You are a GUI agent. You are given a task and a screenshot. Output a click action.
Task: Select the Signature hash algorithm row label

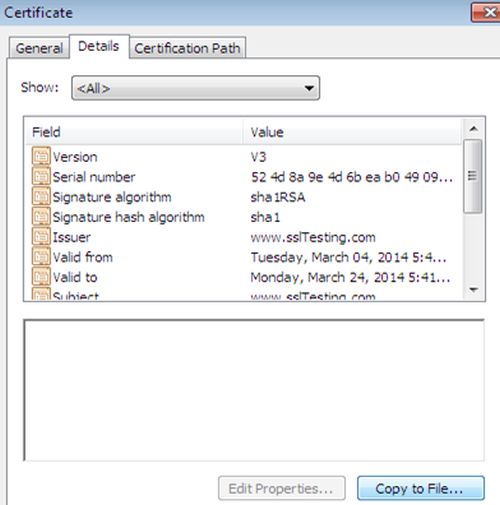click(x=129, y=217)
